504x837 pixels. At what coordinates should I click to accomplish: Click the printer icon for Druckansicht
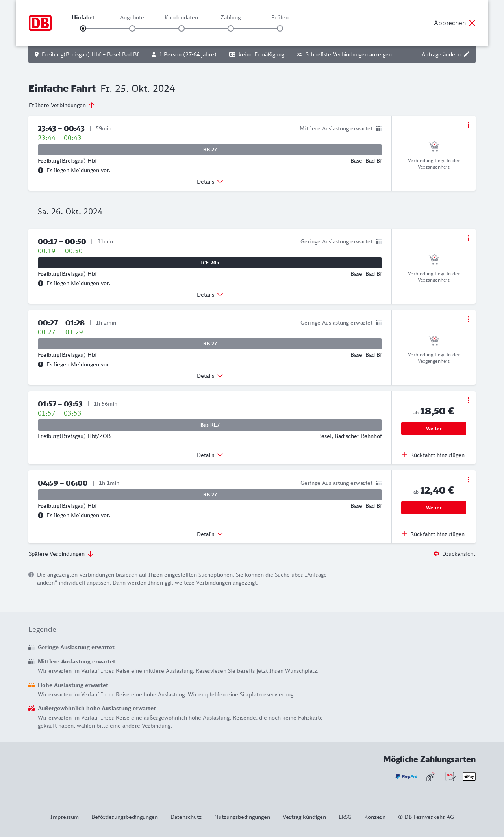coord(436,554)
